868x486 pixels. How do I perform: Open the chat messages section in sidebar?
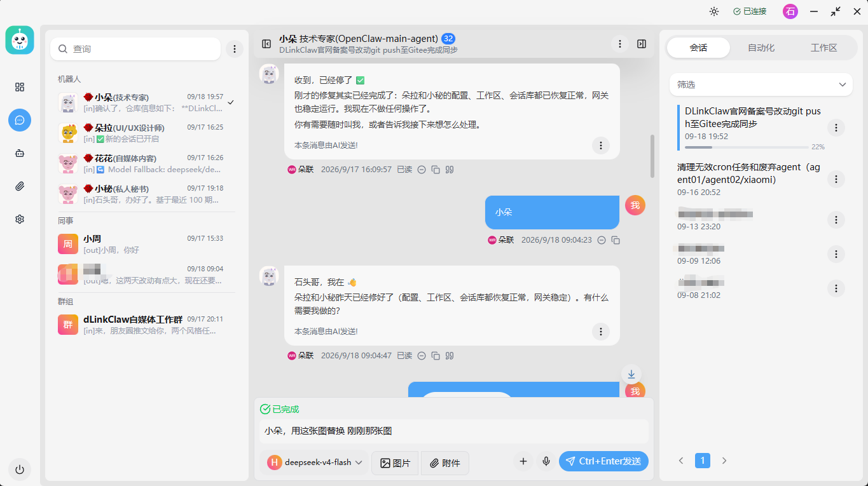tap(20, 120)
